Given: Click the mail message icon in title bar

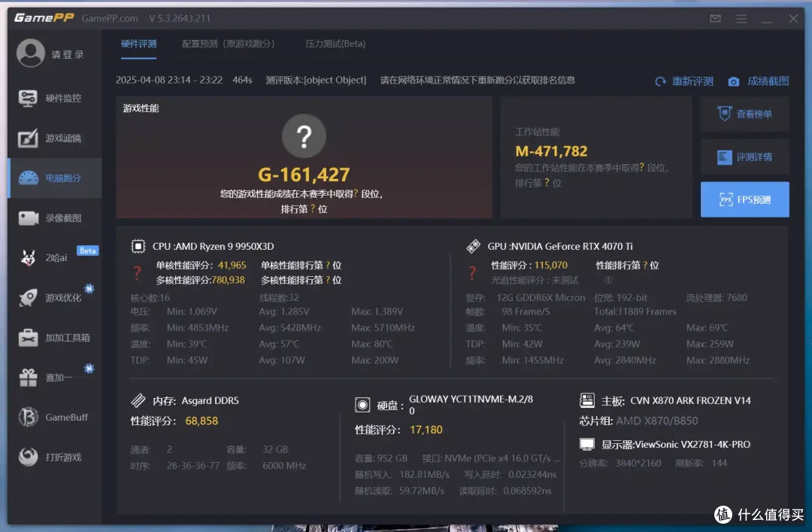Looking at the screenshot, I should [715, 19].
